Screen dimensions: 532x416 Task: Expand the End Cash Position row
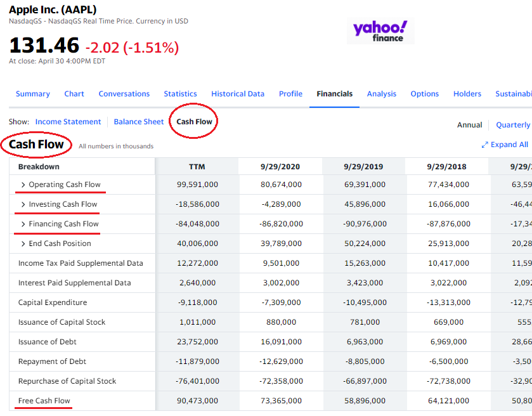click(23, 244)
